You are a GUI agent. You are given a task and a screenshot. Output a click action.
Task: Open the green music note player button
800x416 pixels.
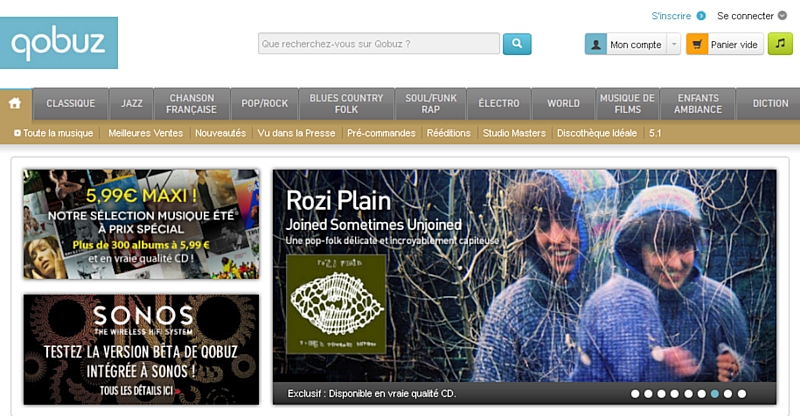[780, 44]
